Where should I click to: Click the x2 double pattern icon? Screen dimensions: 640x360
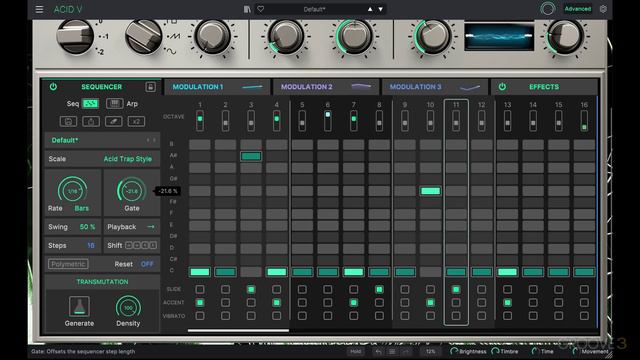[136, 122]
